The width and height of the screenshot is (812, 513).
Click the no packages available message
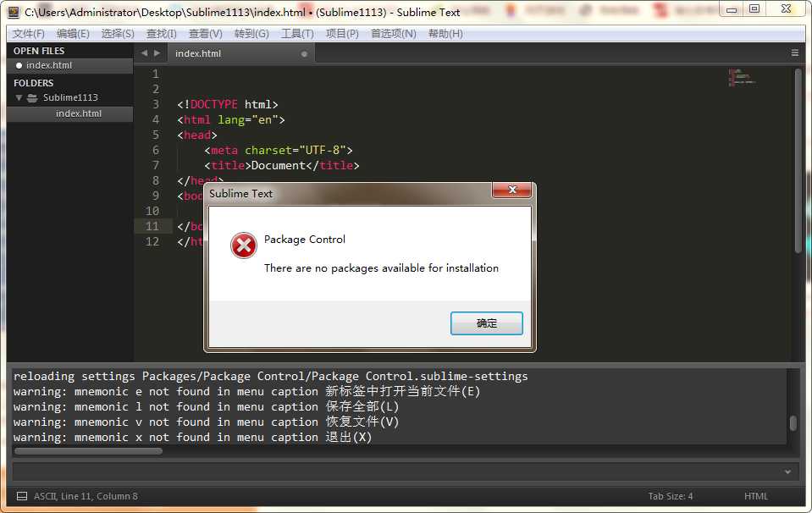coord(381,268)
